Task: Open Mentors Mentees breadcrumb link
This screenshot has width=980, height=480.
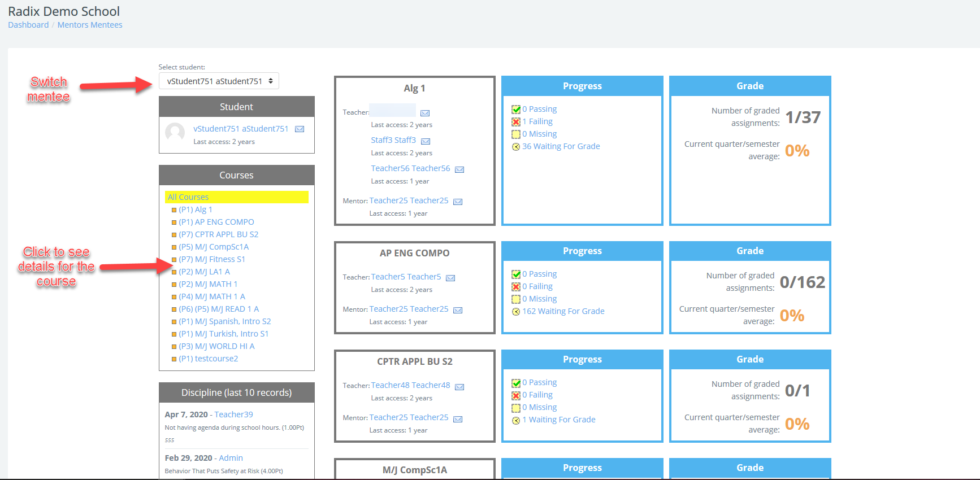Action: coord(90,25)
